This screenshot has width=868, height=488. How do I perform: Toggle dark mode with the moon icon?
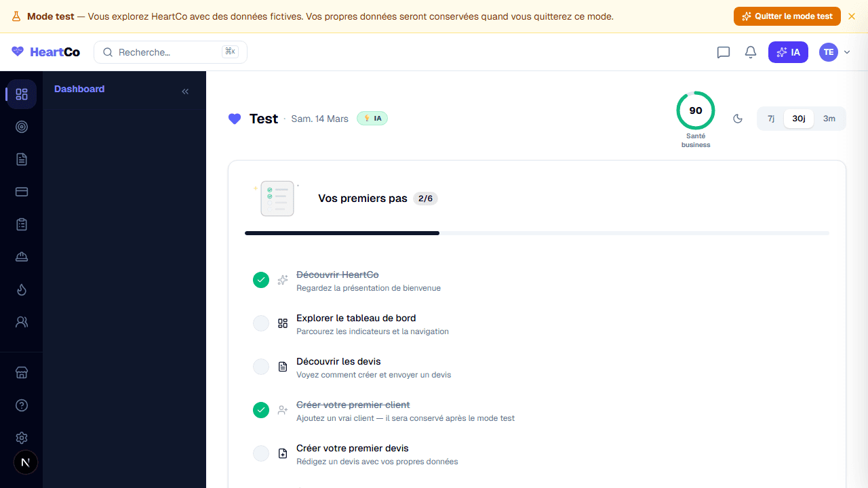[738, 119]
